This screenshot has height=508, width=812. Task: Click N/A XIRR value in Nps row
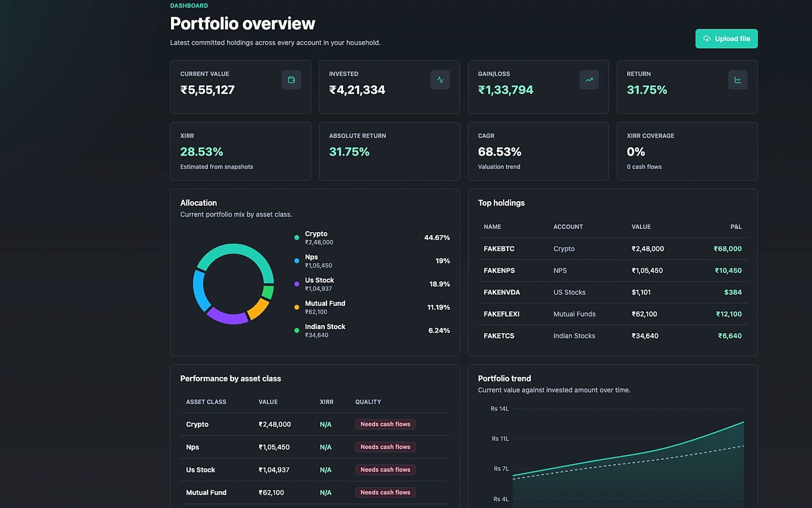click(325, 447)
